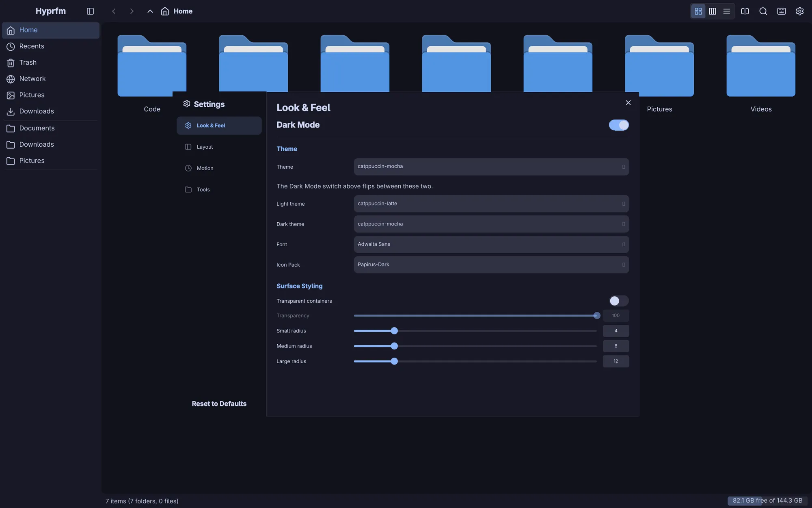The height and width of the screenshot is (508, 812).
Task: Open Network in the sidebar
Action: coord(51,79)
